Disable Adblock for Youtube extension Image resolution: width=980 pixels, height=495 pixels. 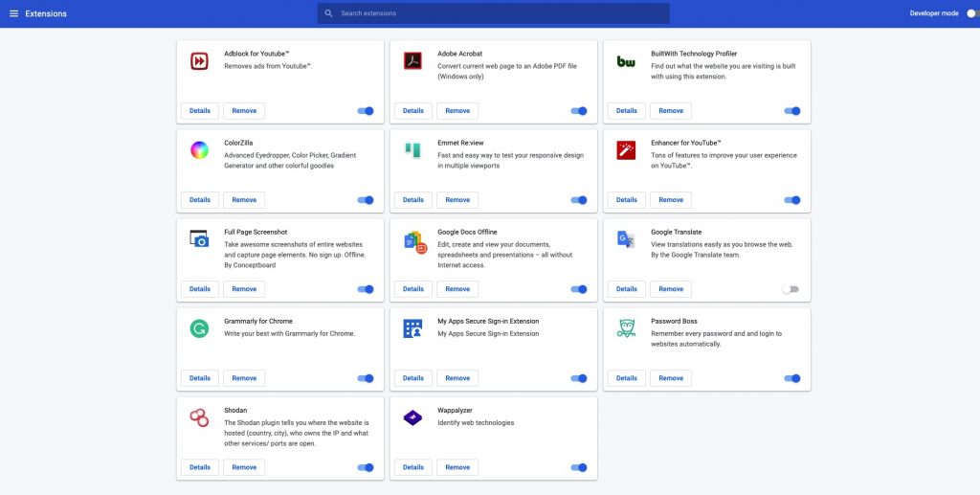click(366, 111)
